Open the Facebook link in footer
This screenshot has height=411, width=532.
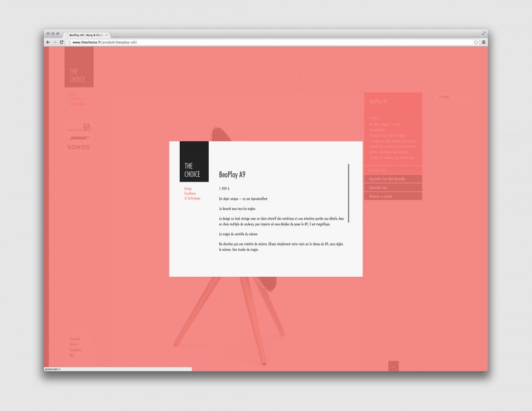pos(75,339)
